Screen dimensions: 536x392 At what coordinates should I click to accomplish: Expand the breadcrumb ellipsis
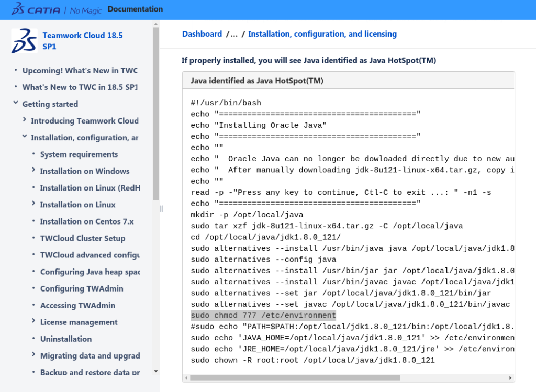tap(234, 34)
